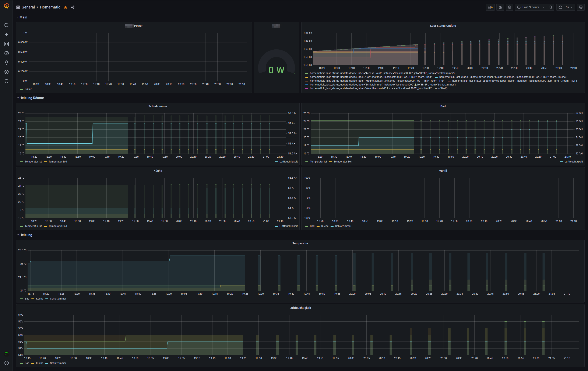This screenshot has height=371, width=588.
Task: Toggle Temperatur Ist in Bad panel legend
Action: coord(318,162)
